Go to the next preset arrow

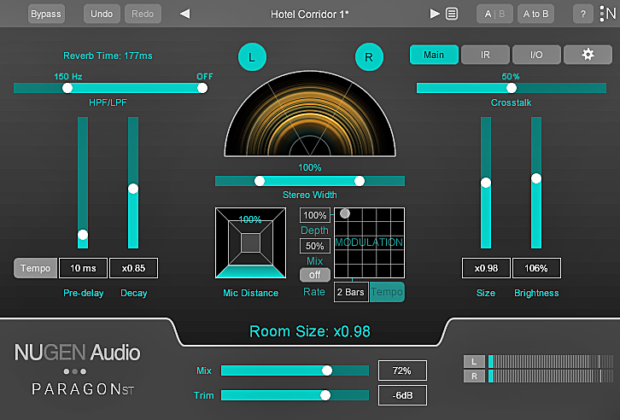coord(435,14)
